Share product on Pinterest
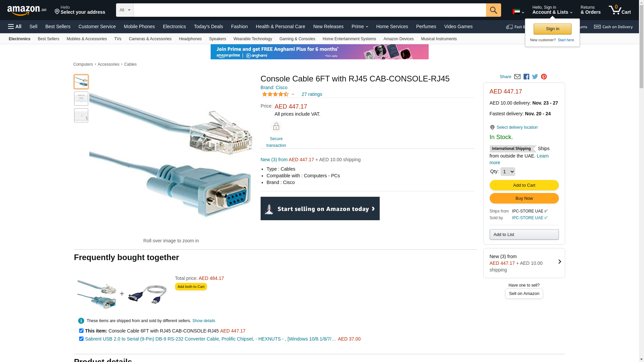This screenshot has width=644, height=362. tap(544, 77)
